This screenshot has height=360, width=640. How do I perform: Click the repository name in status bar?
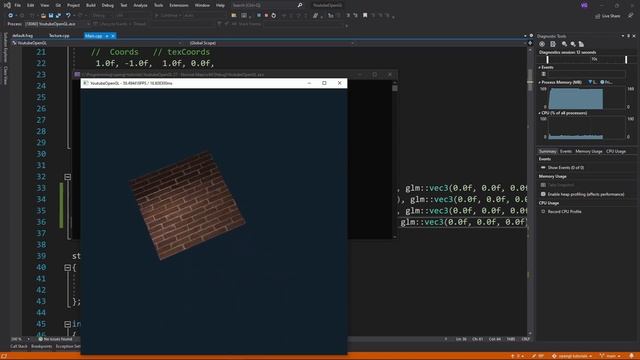(571, 356)
